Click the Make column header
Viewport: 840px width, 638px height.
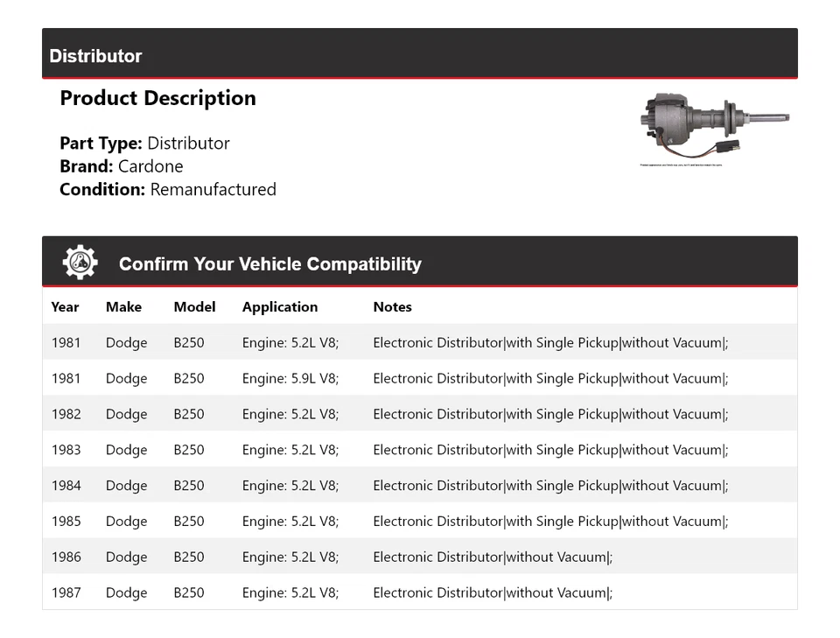pyautogui.click(x=123, y=307)
